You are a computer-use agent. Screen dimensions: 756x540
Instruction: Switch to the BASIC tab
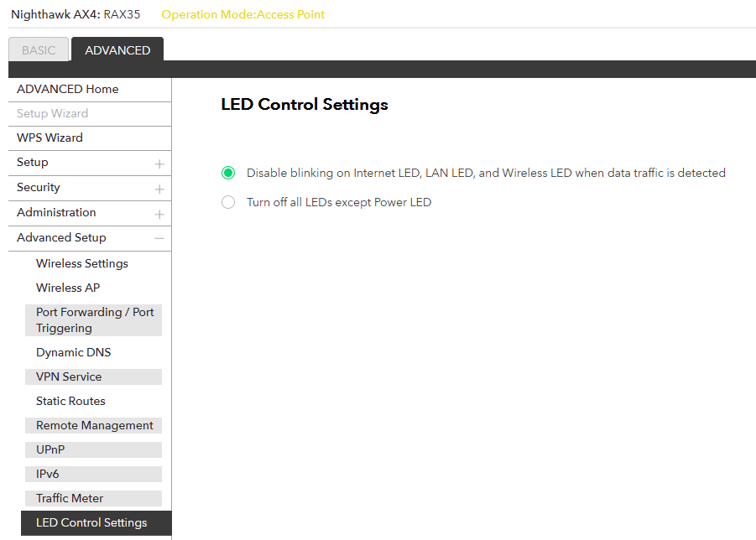coord(39,50)
